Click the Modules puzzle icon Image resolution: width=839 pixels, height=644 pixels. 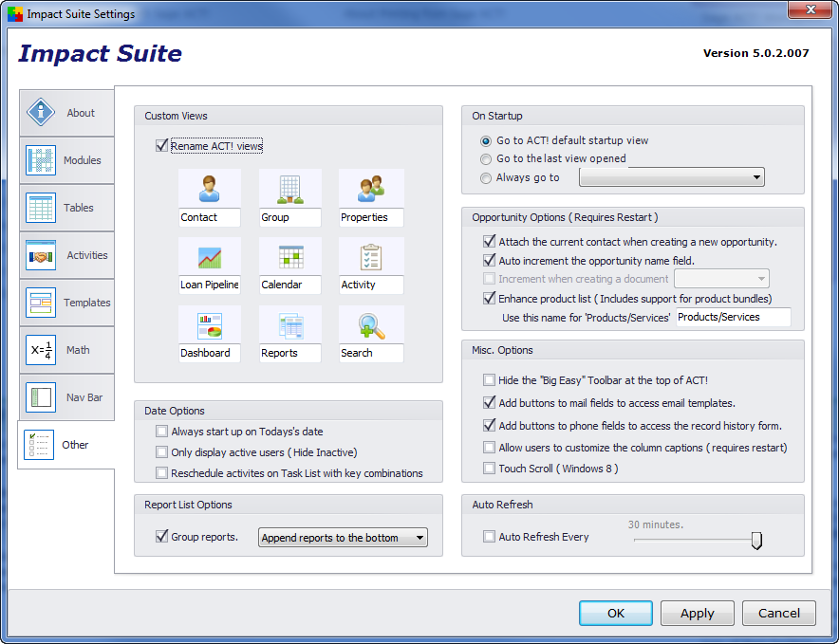click(41, 160)
